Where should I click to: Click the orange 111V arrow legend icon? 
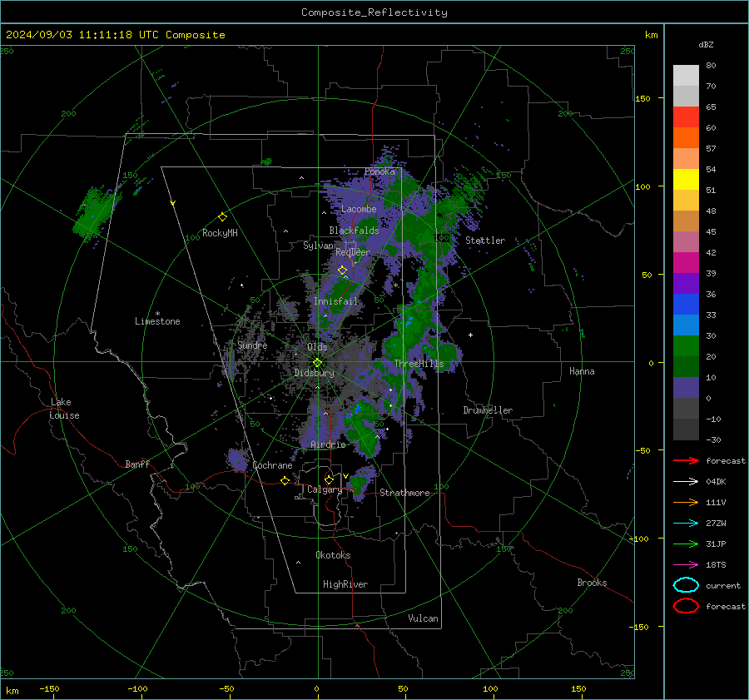pyautogui.click(x=686, y=502)
